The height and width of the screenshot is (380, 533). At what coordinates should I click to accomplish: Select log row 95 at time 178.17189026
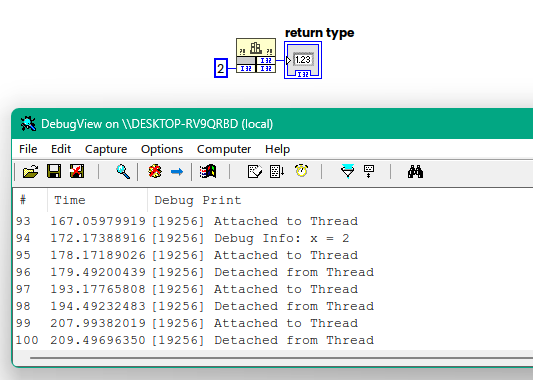273,255
